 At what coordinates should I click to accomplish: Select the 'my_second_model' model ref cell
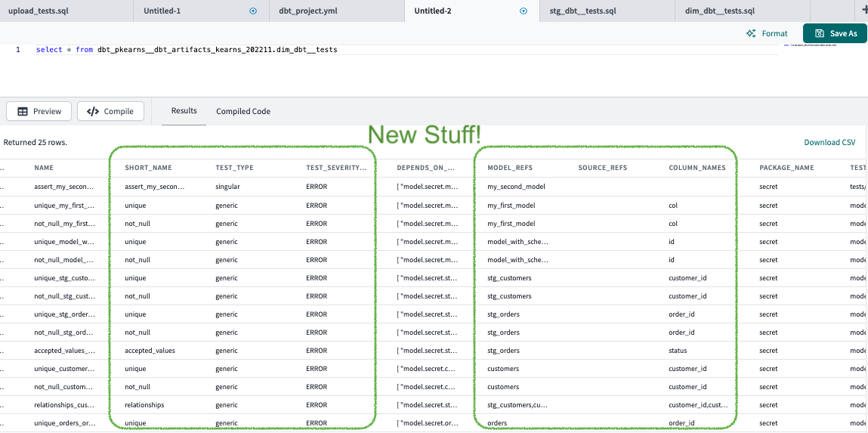[516, 187]
